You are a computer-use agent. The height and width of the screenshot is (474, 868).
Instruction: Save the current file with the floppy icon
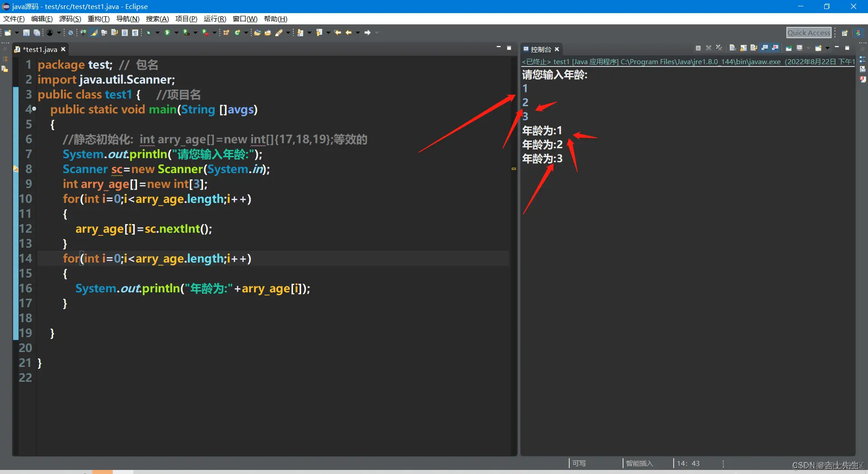click(26, 33)
